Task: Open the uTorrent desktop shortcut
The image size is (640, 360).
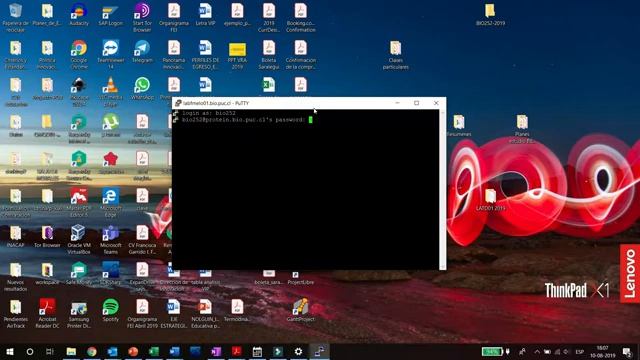Action: 110,126
